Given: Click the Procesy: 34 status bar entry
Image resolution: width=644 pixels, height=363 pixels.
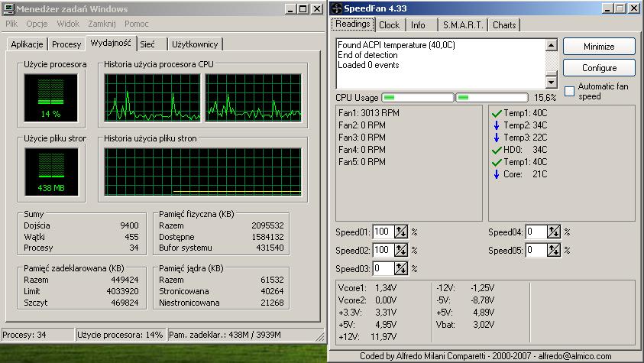Looking at the screenshot, I should (x=37, y=335).
